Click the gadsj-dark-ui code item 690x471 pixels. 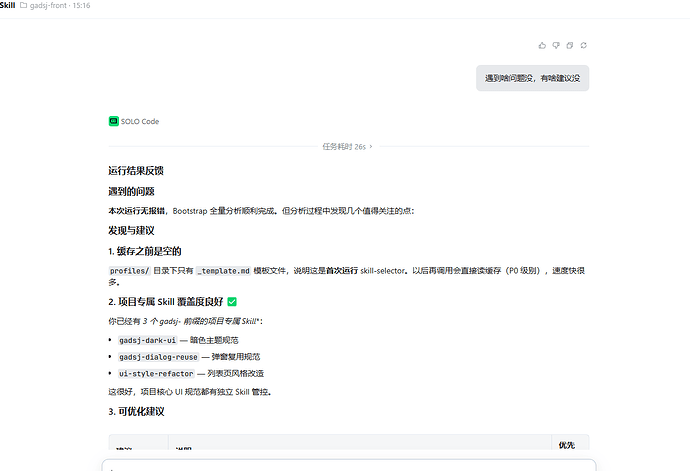[x=147, y=340]
